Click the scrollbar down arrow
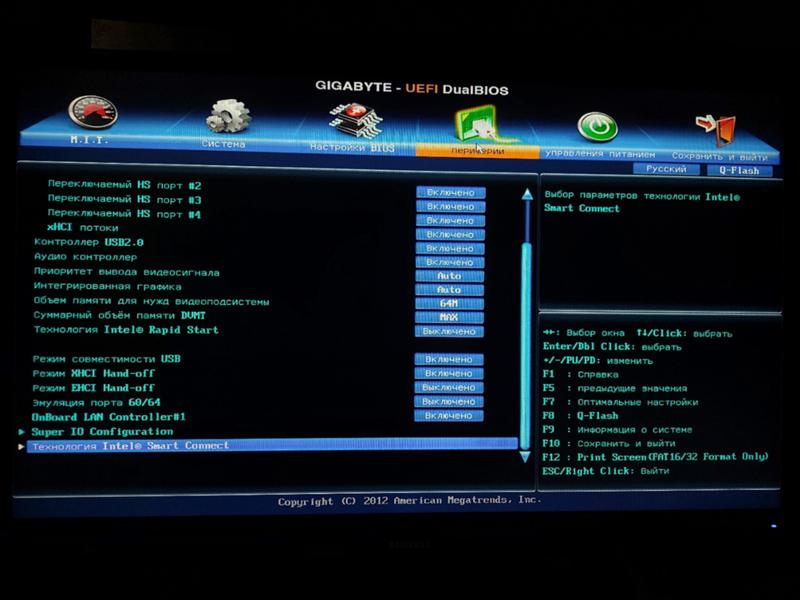The height and width of the screenshot is (600, 800). pyautogui.click(x=524, y=456)
